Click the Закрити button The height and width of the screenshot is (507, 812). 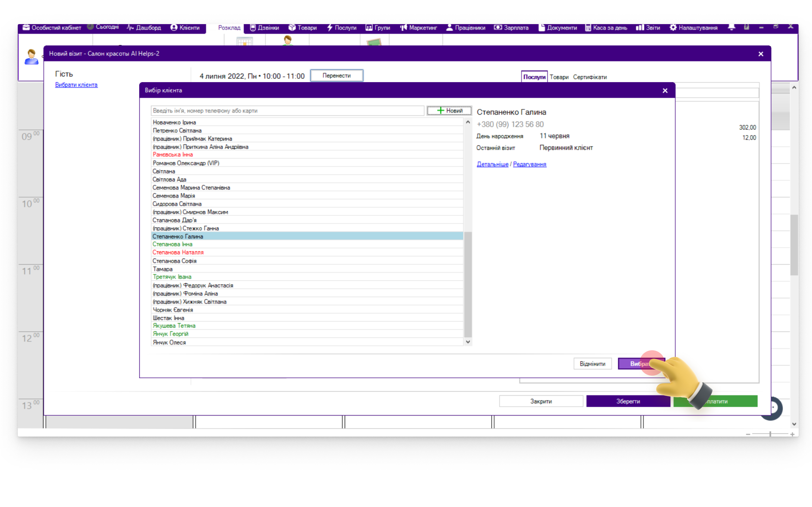coord(540,401)
